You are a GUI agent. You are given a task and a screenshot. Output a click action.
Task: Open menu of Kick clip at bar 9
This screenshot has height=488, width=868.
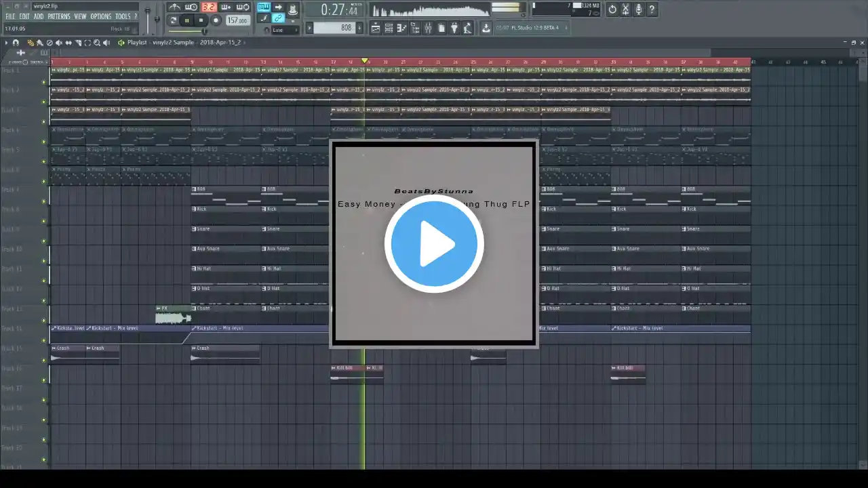(195, 209)
